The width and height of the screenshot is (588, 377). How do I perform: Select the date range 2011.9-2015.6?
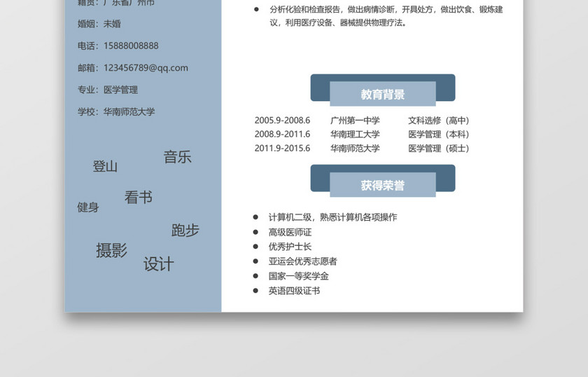tap(282, 149)
